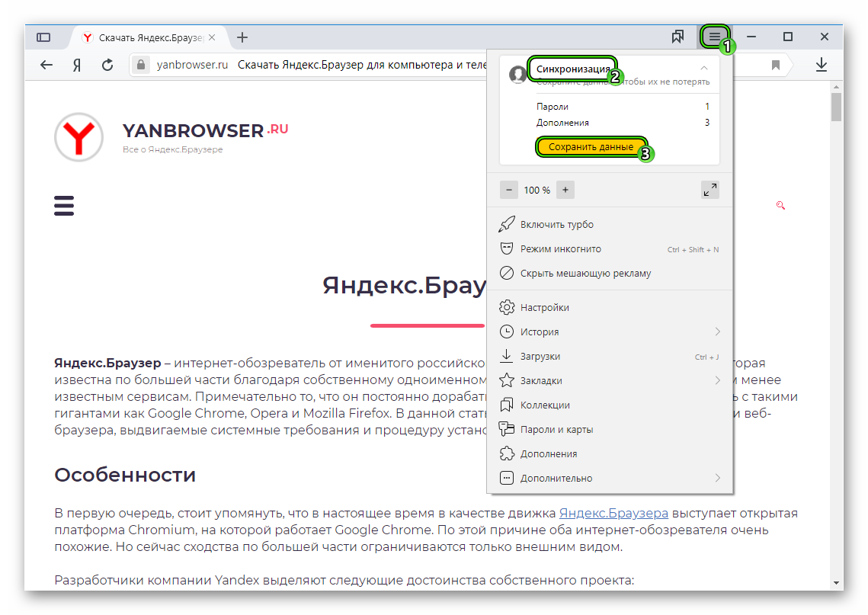Screen dimensions: 868x615
Task: Click the Синхронизация heading
Action: pos(572,69)
